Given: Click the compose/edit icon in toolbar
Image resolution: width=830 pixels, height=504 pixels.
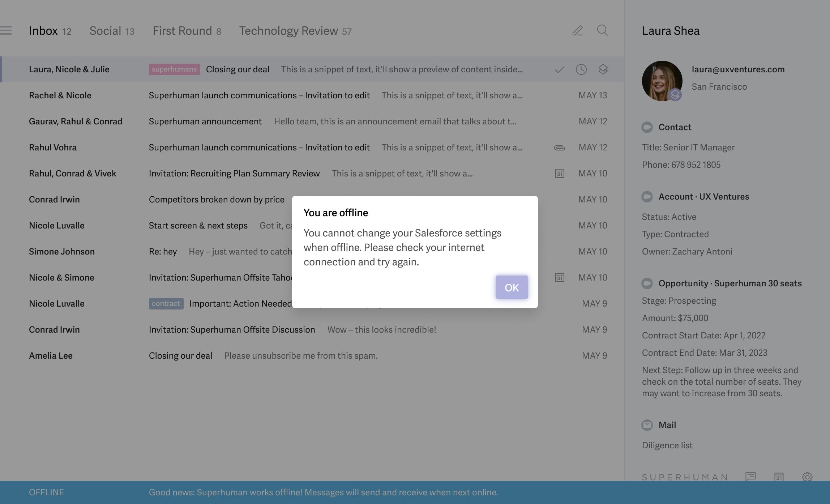Looking at the screenshot, I should (577, 30).
